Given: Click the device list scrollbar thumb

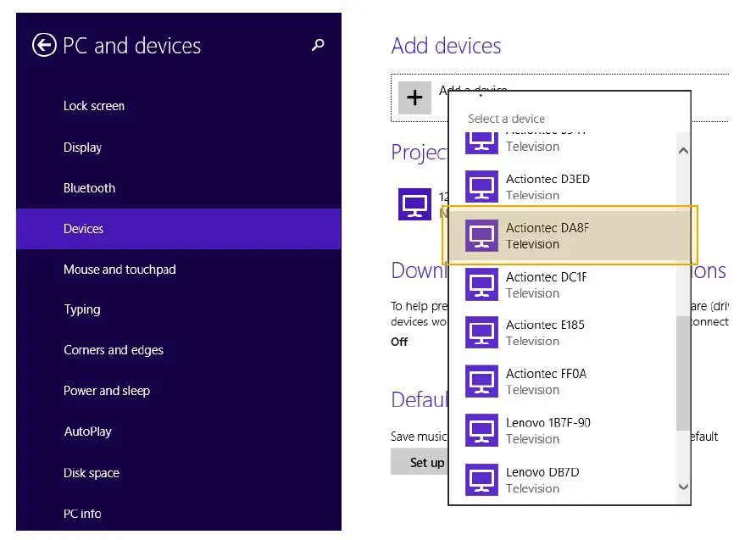Looking at the screenshot, I should click(x=683, y=373).
